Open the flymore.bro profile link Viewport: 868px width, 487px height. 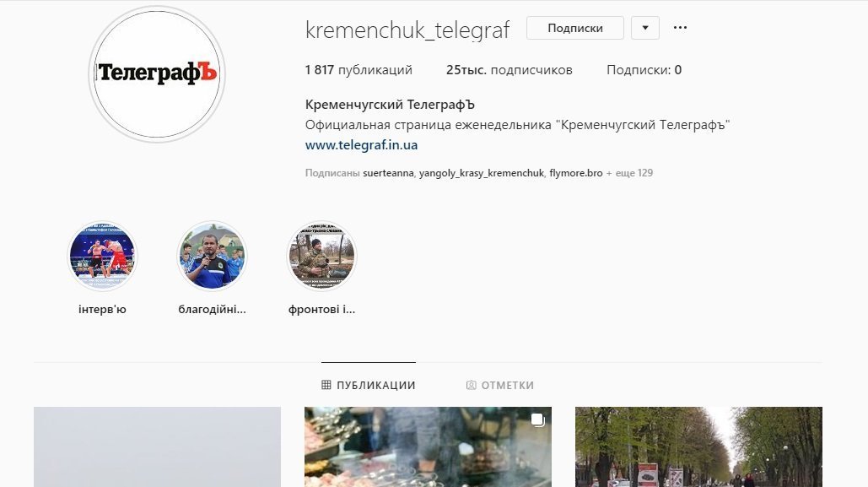coord(575,173)
